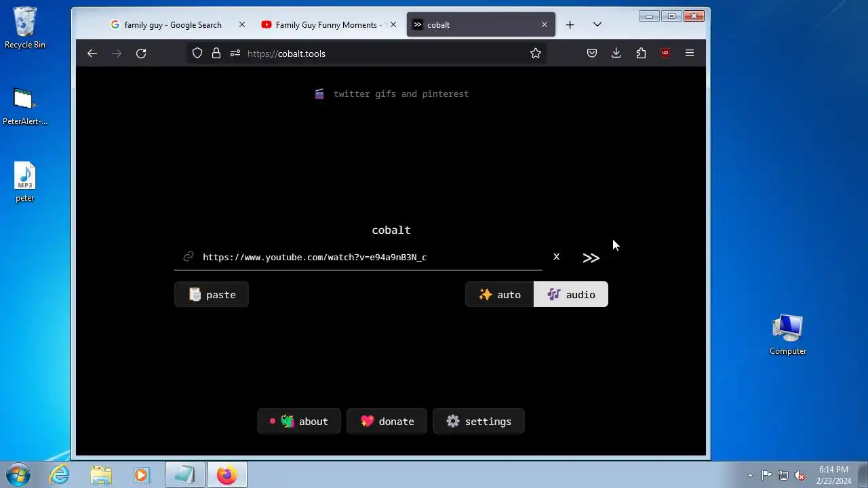
Task: Select the Firefox taskbar button
Action: 226,475
